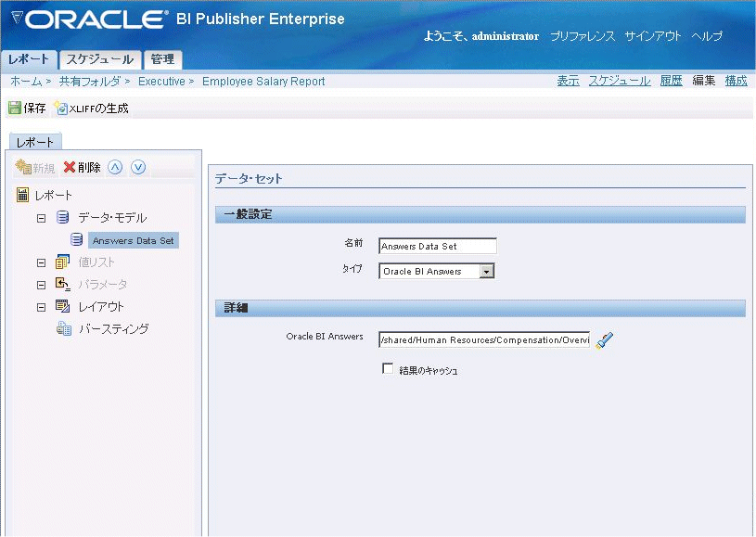Collapse the Layout tree node

(x=42, y=307)
